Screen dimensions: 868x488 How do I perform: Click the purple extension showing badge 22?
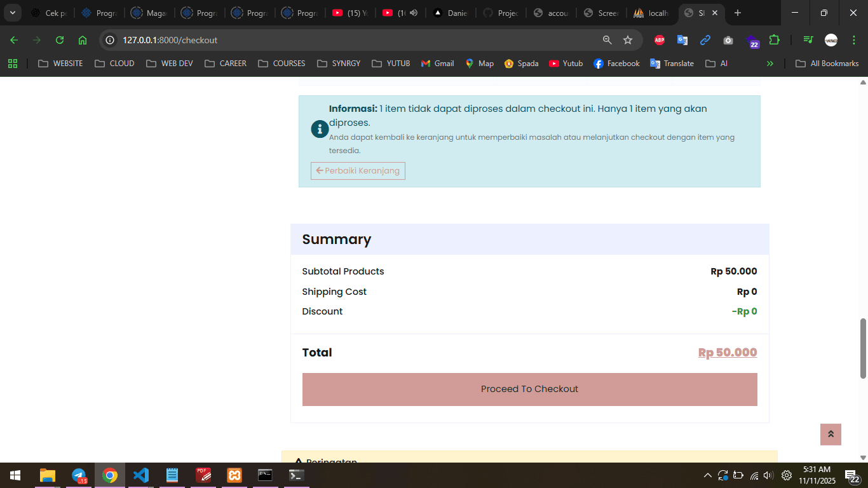click(752, 39)
